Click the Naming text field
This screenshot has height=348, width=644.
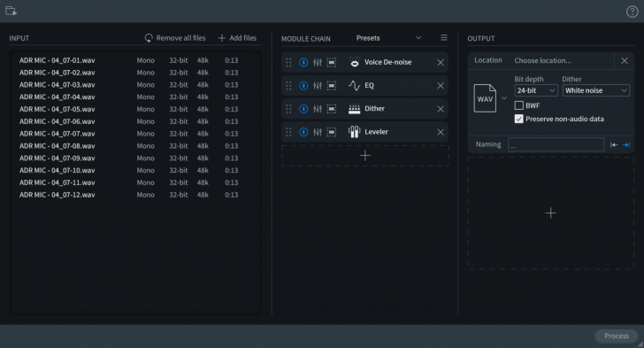pos(556,145)
